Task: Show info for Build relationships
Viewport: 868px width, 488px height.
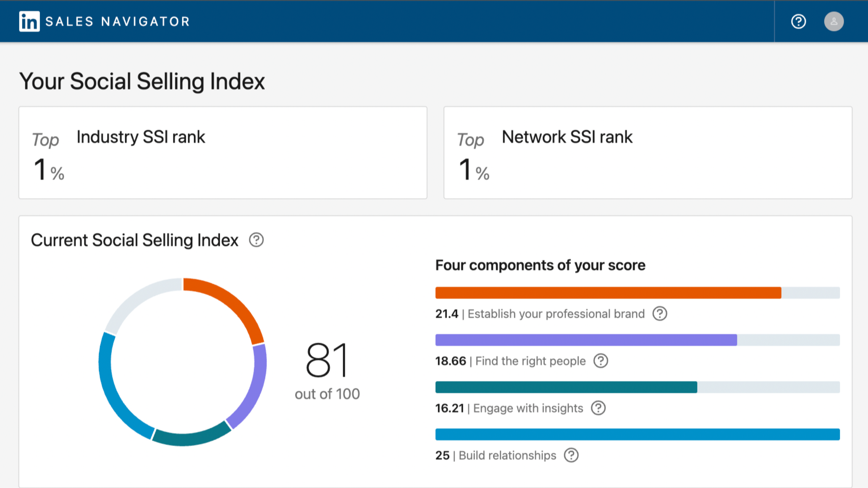Action: (x=571, y=455)
